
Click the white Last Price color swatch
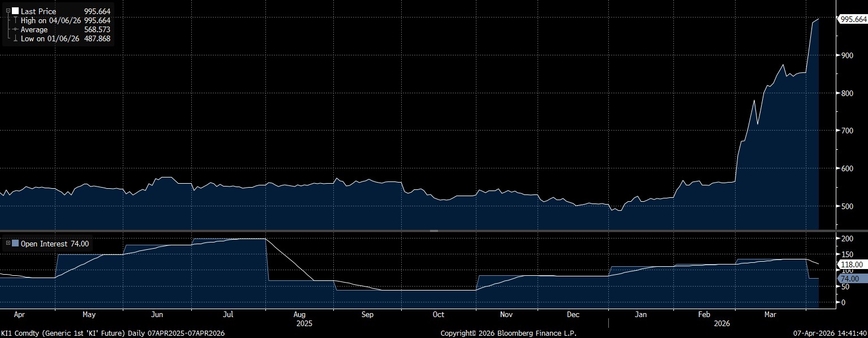pos(15,11)
